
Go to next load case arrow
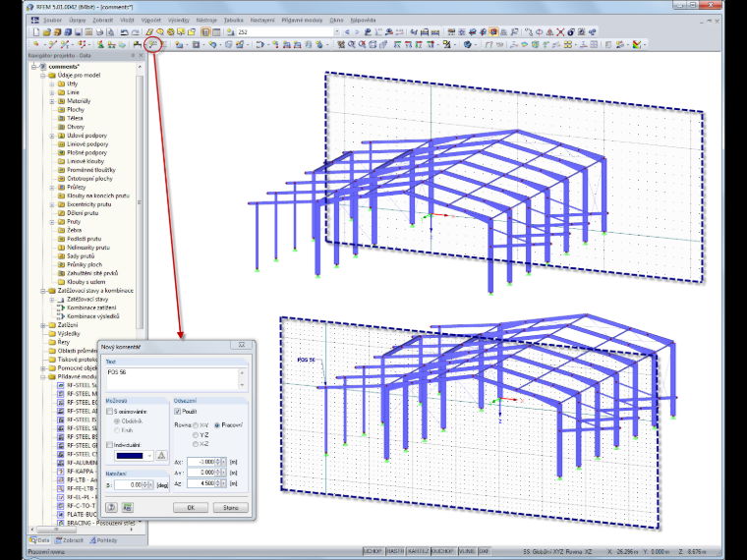tap(358, 31)
